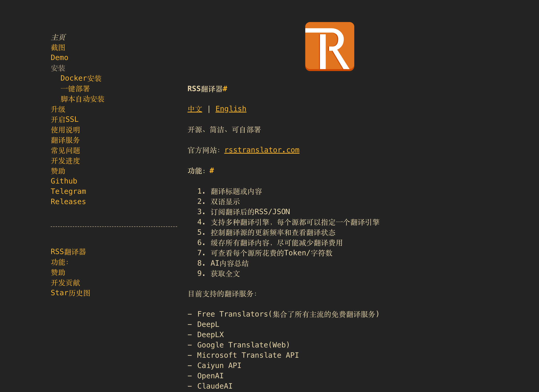Select the text 获取全文
Viewport: 539px width, 392px height.
point(225,274)
